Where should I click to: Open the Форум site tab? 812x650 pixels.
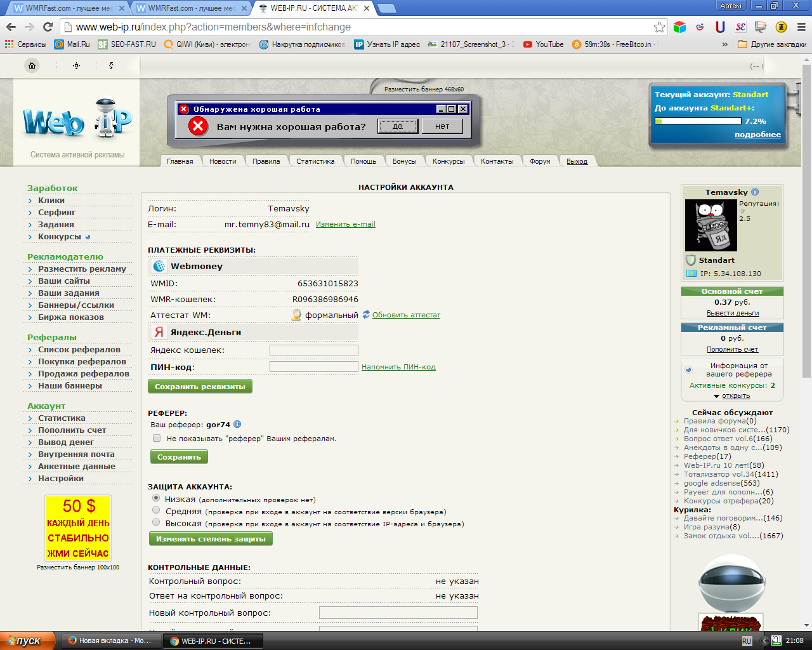(x=540, y=161)
